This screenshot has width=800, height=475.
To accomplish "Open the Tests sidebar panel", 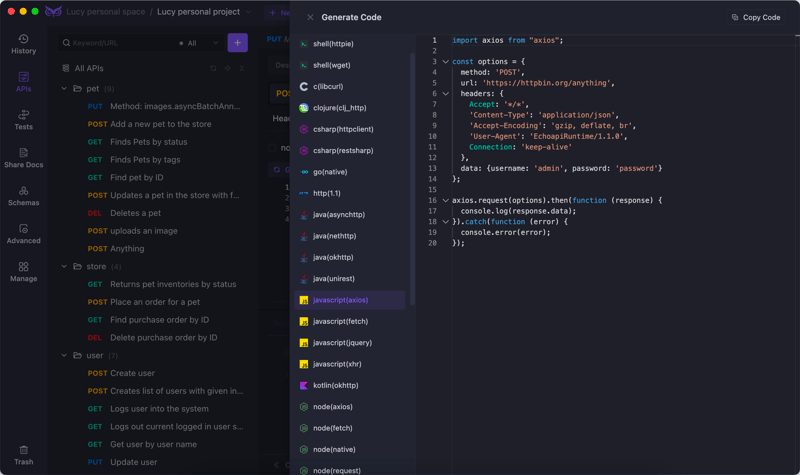I will coord(23,120).
